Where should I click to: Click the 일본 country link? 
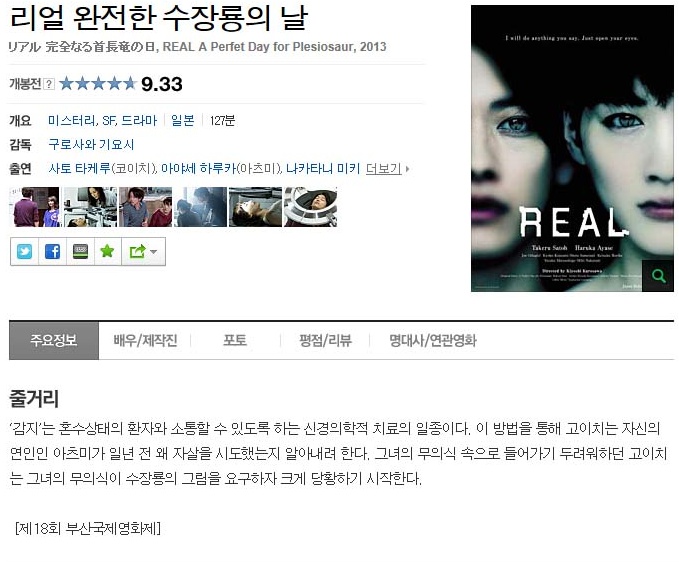click(183, 120)
